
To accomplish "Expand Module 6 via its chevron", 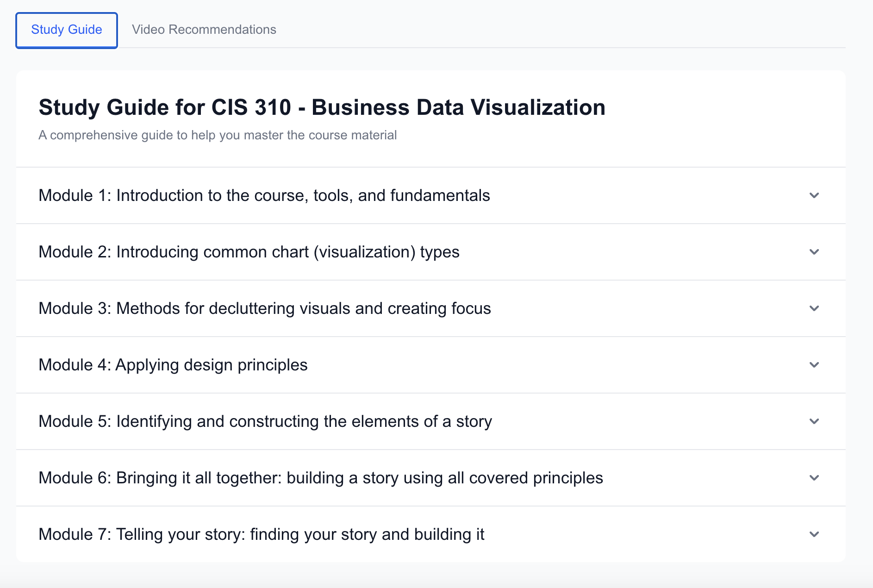I will pos(814,478).
